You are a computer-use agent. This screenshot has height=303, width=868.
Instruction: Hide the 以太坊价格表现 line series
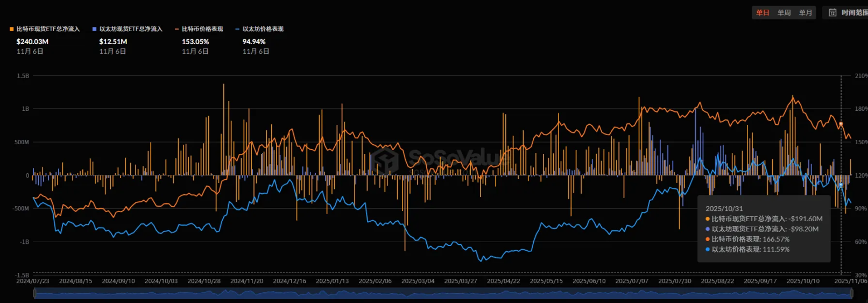[x=263, y=29]
